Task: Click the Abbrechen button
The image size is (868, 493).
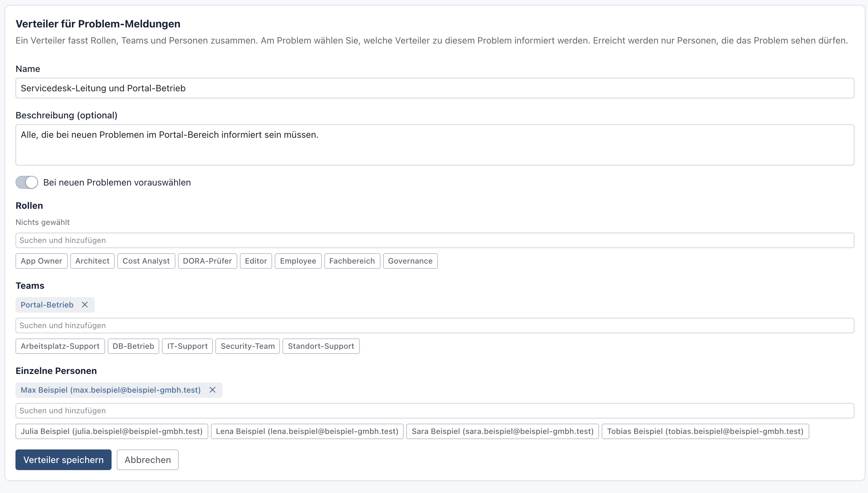Action: 147,460
